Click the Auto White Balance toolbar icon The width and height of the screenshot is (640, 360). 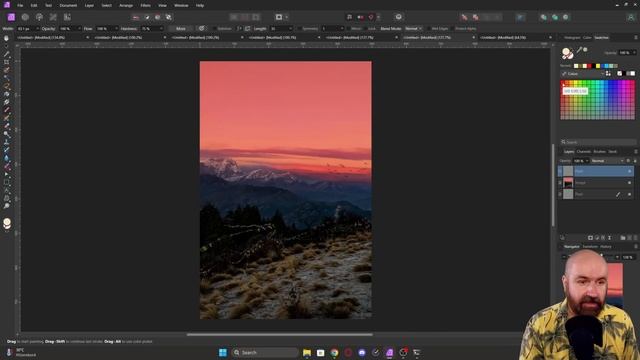(x=168, y=17)
